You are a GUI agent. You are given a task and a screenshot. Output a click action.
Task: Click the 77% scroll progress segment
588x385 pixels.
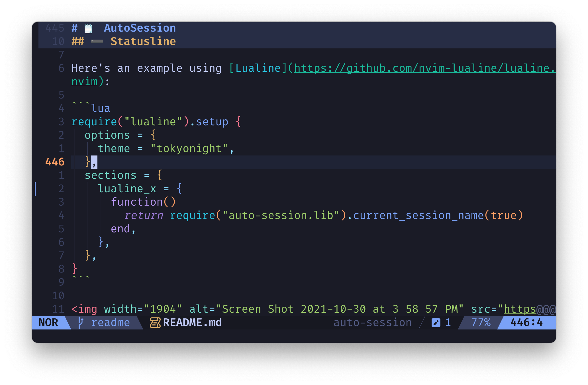pos(480,323)
